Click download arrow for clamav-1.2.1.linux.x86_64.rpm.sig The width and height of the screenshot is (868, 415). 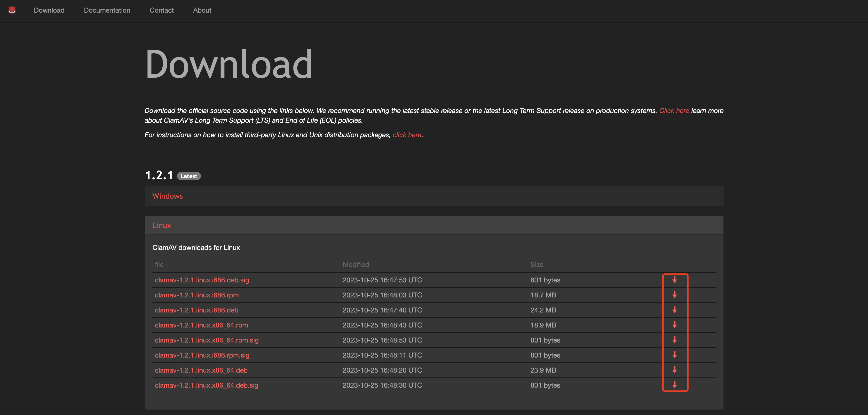pyautogui.click(x=674, y=340)
